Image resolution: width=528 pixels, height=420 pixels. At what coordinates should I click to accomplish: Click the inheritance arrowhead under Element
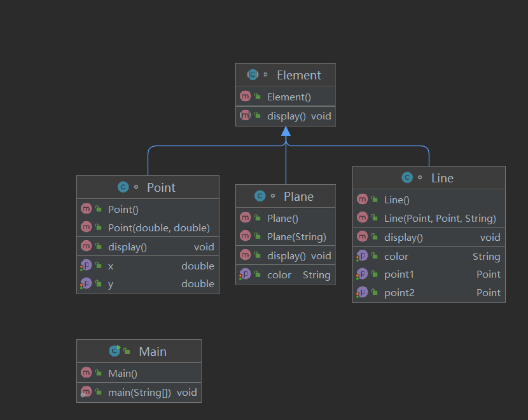coord(286,132)
